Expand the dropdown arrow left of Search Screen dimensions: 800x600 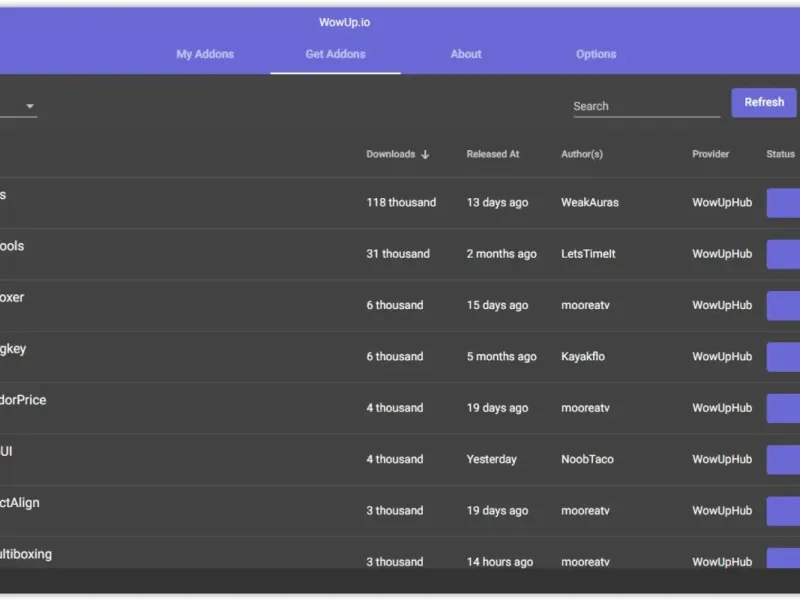click(x=30, y=106)
